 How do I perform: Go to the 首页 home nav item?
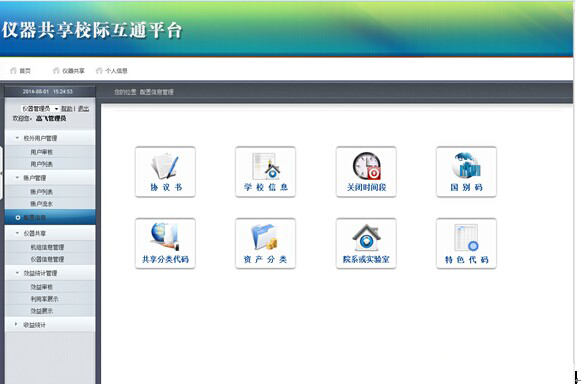[20, 71]
